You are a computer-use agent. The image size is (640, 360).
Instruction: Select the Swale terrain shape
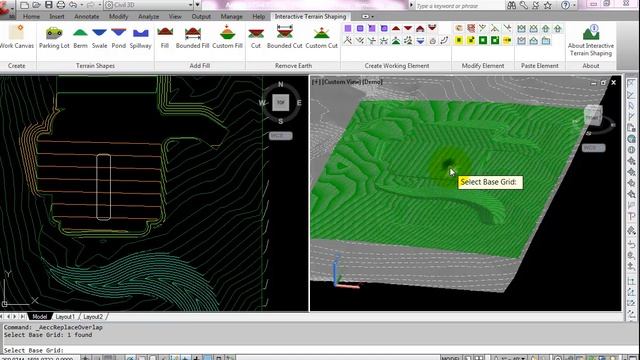99,37
